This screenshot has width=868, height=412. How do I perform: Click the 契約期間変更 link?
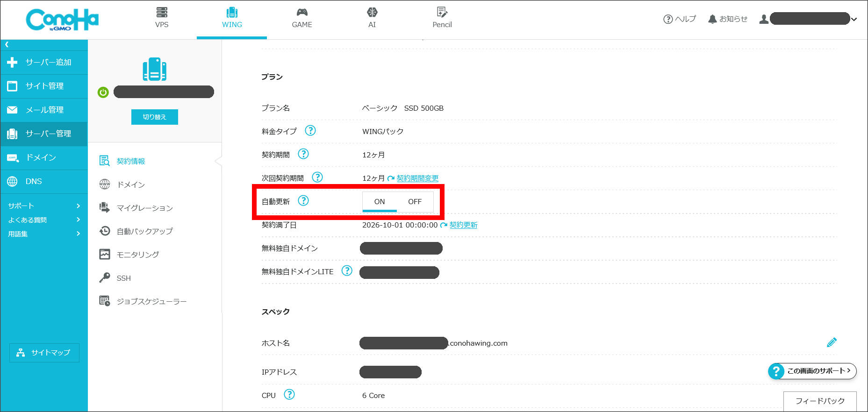(417, 178)
